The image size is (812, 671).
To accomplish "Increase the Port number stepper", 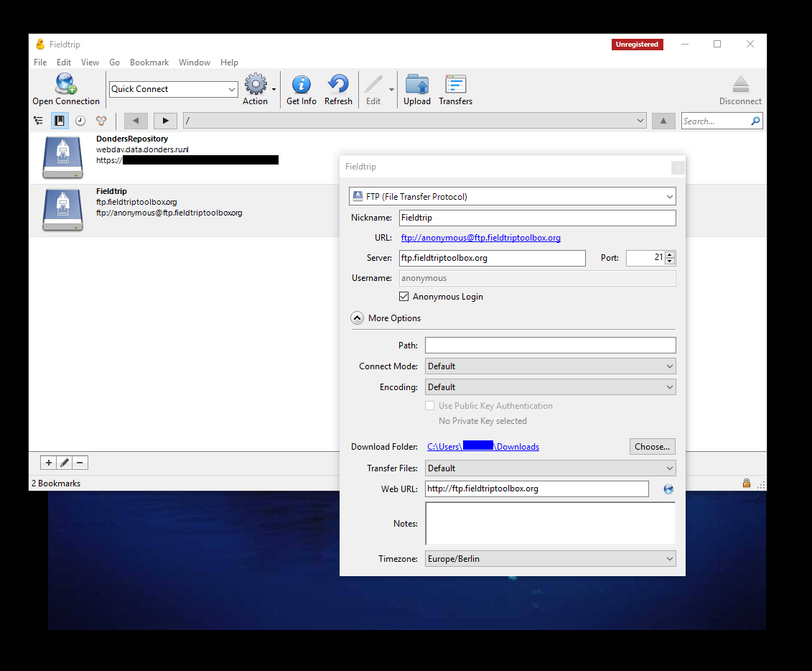I will click(670, 254).
